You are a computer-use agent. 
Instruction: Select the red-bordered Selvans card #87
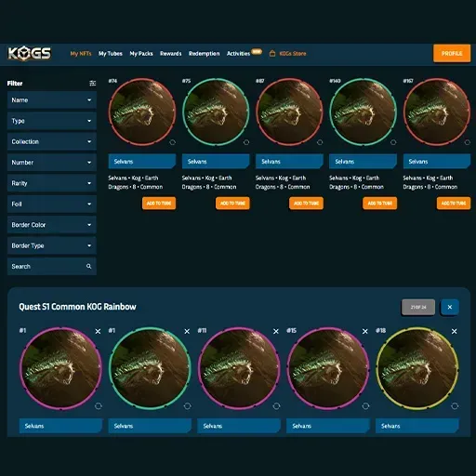[289, 112]
